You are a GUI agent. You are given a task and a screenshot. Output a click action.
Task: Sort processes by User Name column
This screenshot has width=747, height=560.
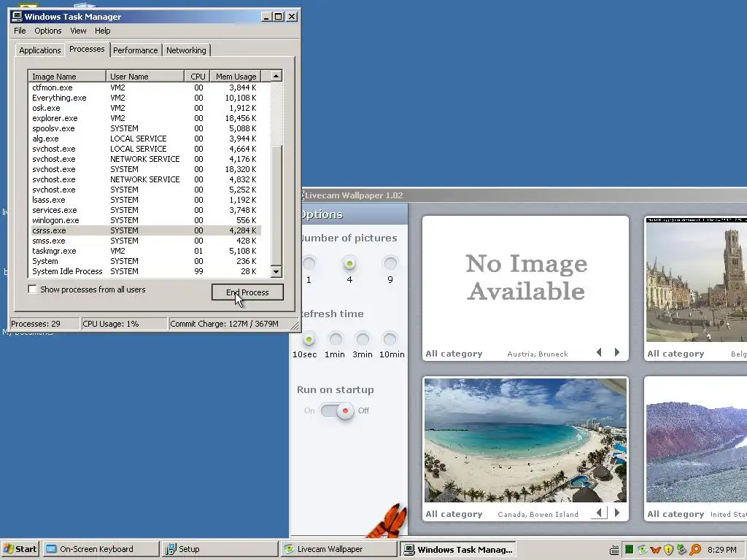tap(145, 76)
